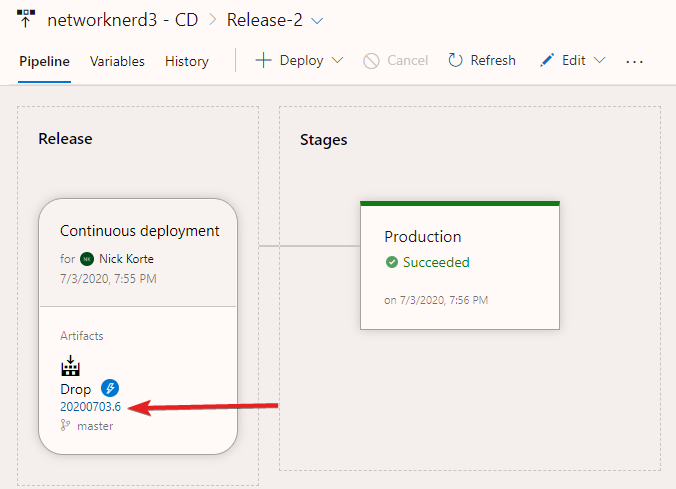Click the Cancel button text
Image resolution: width=676 pixels, height=489 pixels.
point(407,60)
